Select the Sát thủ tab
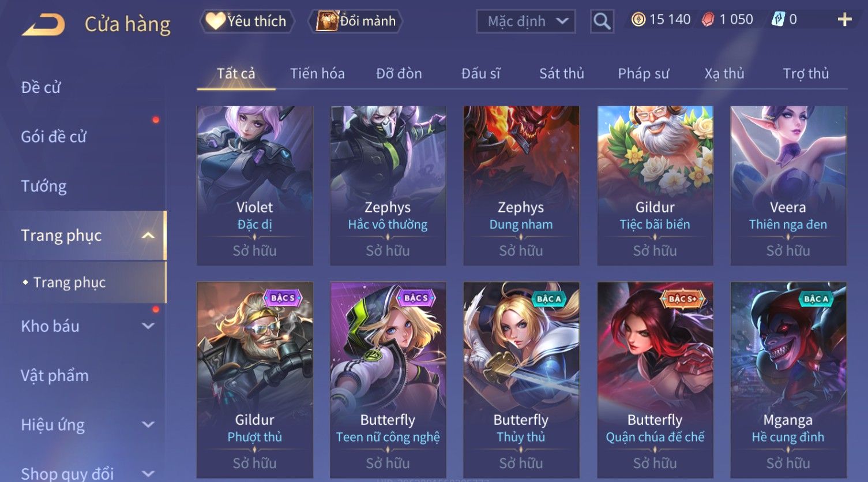 tap(562, 73)
